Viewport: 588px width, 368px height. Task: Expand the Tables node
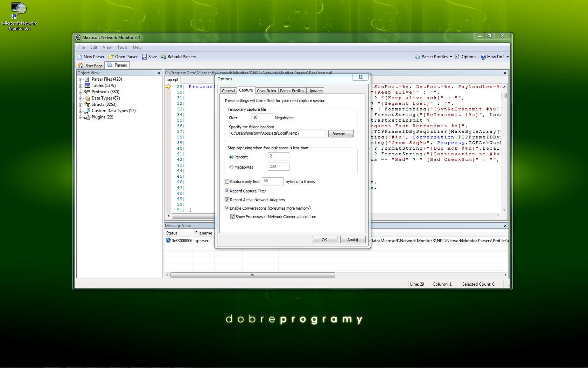(x=80, y=86)
